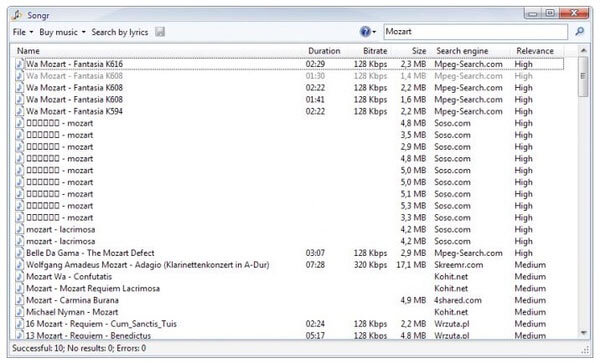Click note icon beside 16 Mozart Requiem Cum_Sanctis_Tuis
The image size is (600, 363).
point(20,324)
